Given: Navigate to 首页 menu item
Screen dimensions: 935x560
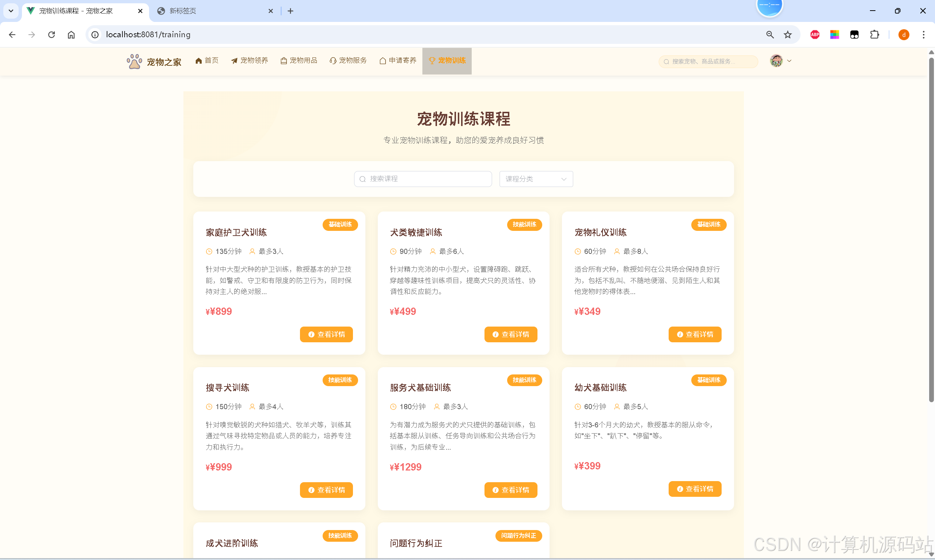Looking at the screenshot, I should [207, 61].
